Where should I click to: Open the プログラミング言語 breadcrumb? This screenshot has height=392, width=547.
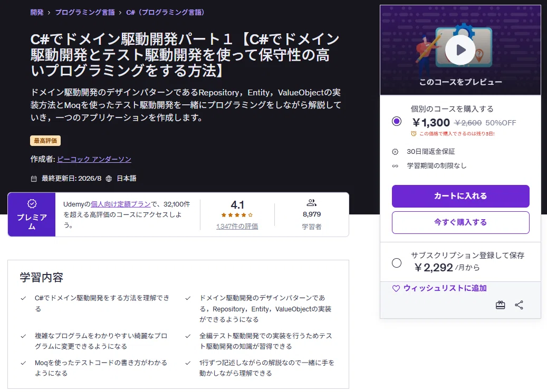click(85, 13)
